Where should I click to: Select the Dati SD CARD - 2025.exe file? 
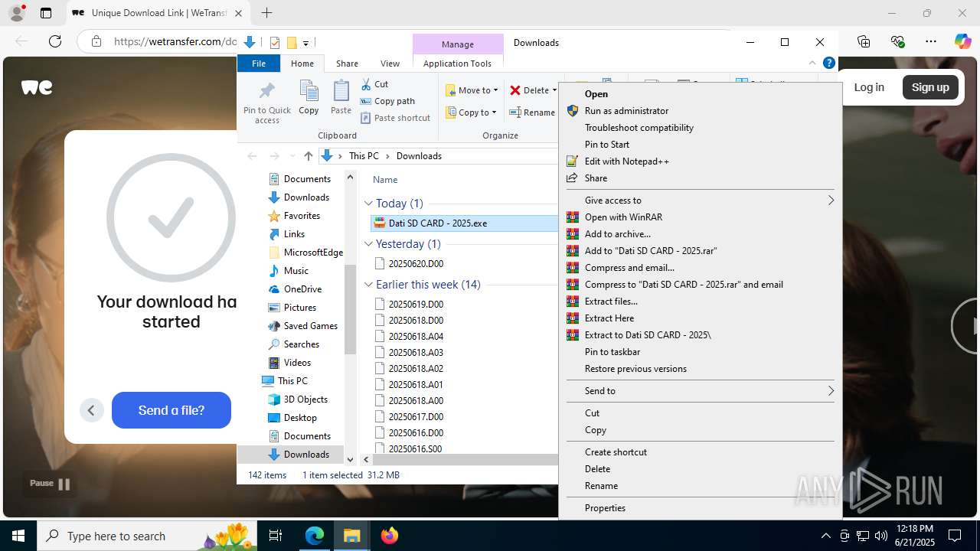point(465,223)
